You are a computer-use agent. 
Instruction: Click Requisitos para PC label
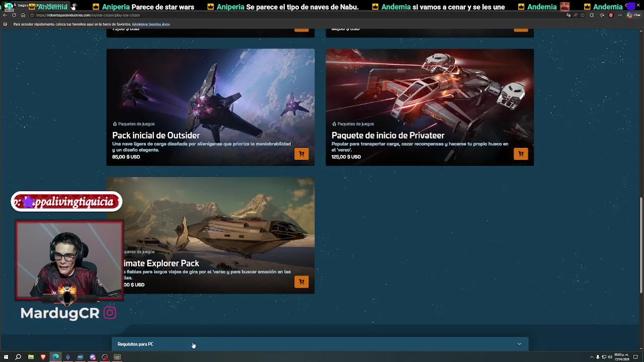(x=135, y=344)
